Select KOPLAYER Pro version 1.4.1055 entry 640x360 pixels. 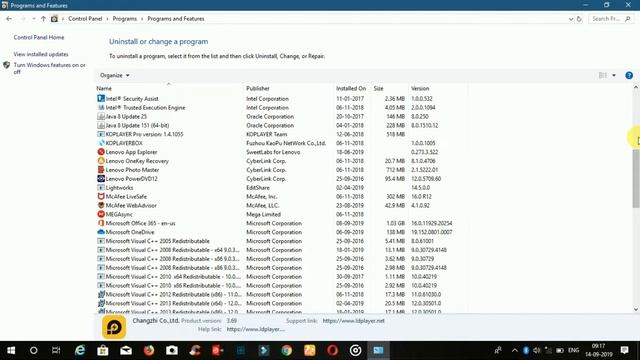click(281, 134)
